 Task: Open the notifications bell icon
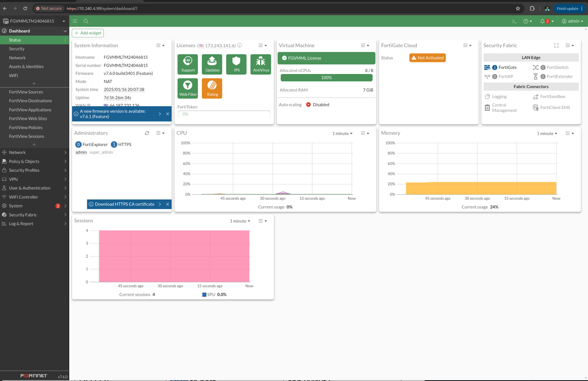(543, 21)
